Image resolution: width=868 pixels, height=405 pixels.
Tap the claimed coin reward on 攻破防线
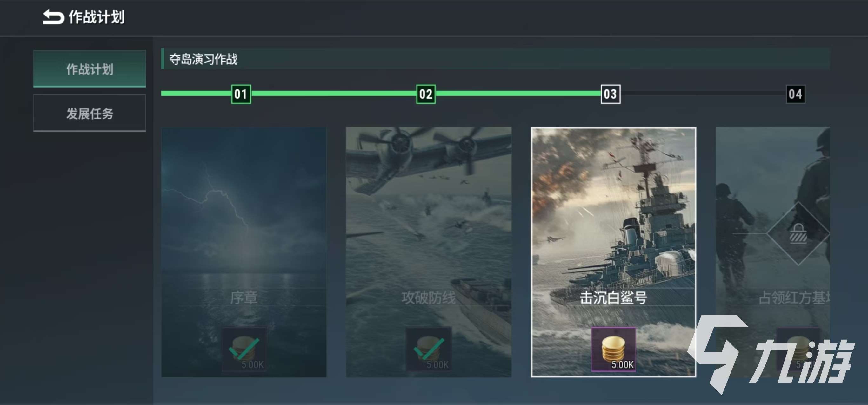[x=429, y=349]
